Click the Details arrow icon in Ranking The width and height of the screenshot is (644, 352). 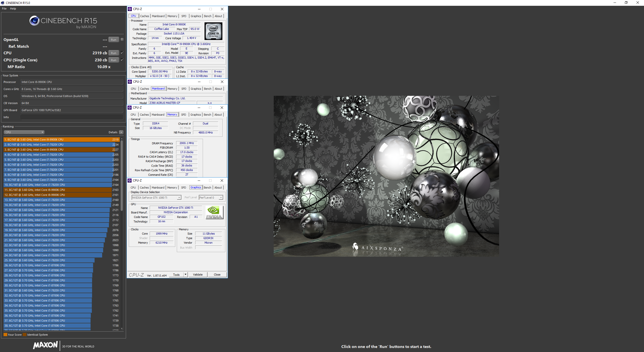click(x=121, y=132)
